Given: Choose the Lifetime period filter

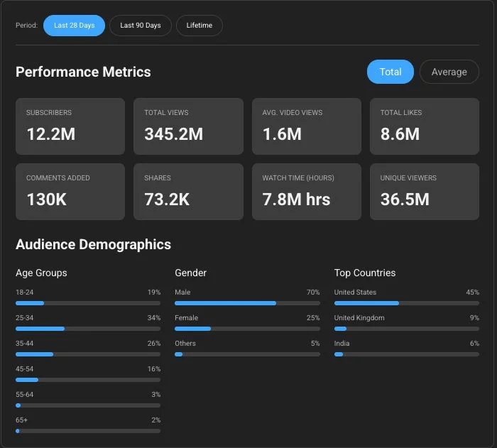Looking at the screenshot, I should click(199, 26).
